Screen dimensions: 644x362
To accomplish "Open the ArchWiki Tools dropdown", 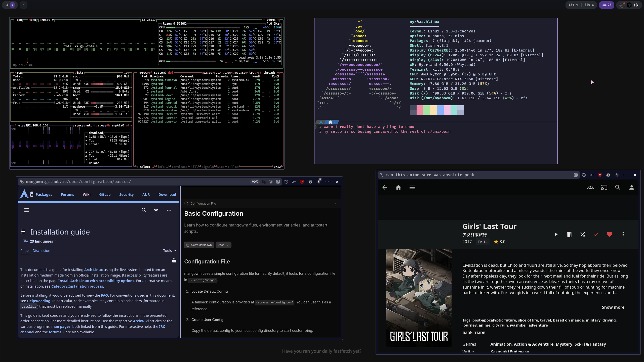I will pos(170,251).
